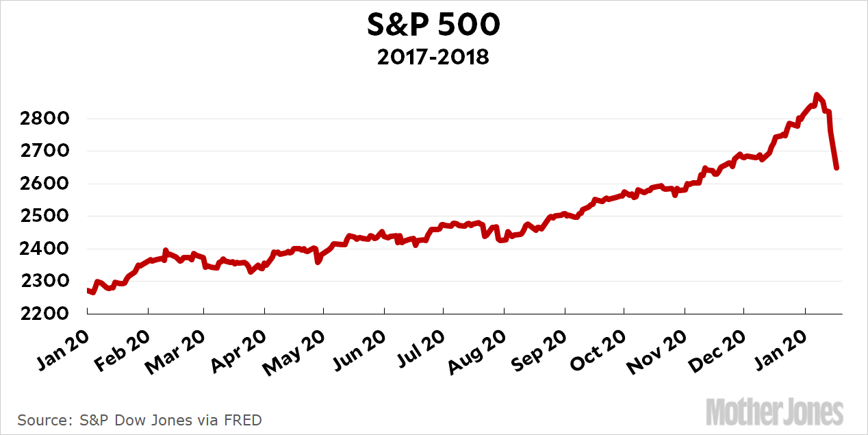The height and width of the screenshot is (435, 868).
Task: Click the highest peak of the red line
Action: click(x=816, y=95)
